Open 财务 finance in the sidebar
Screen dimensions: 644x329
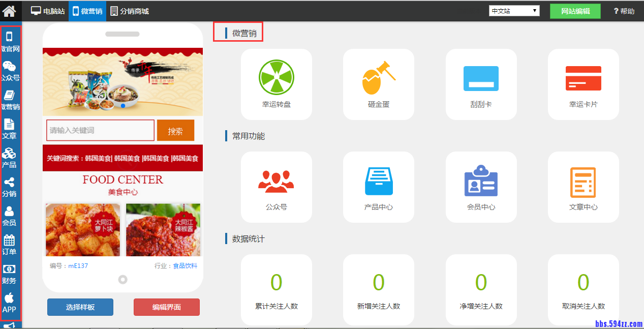point(9,272)
